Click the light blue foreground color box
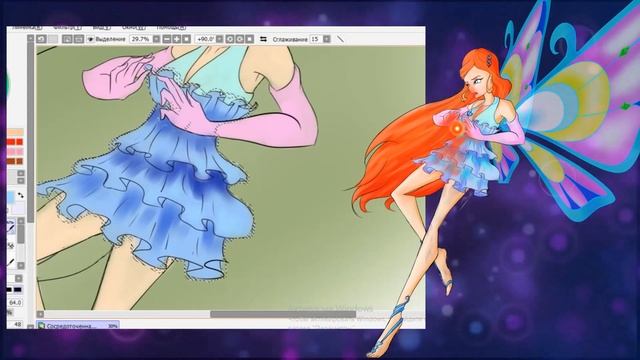This screenshot has height=360, width=640. pyautogui.click(x=11, y=197)
